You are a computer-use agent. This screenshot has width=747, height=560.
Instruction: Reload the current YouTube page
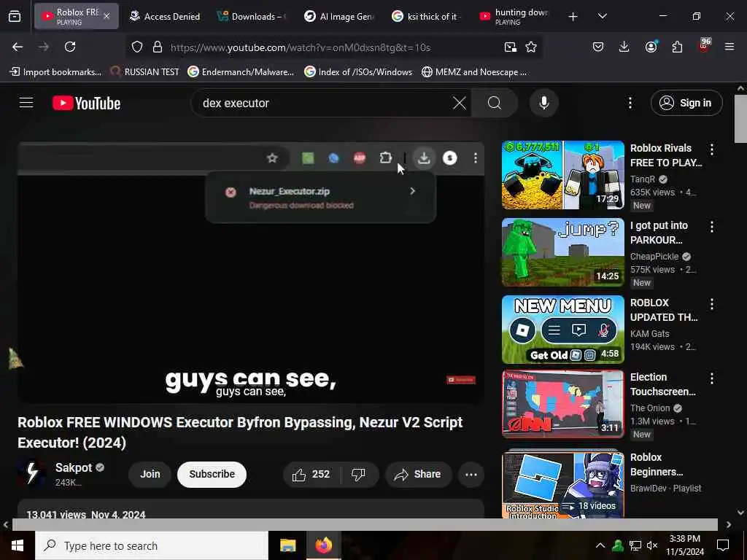coord(70,47)
